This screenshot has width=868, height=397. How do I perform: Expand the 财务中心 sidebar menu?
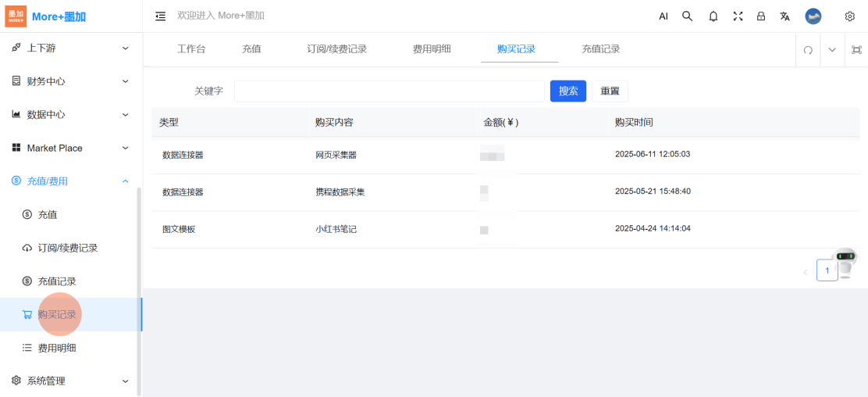click(70, 81)
